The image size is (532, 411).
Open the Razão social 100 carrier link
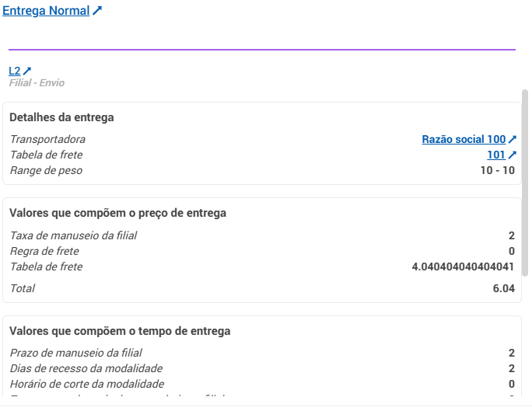point(464,140)
